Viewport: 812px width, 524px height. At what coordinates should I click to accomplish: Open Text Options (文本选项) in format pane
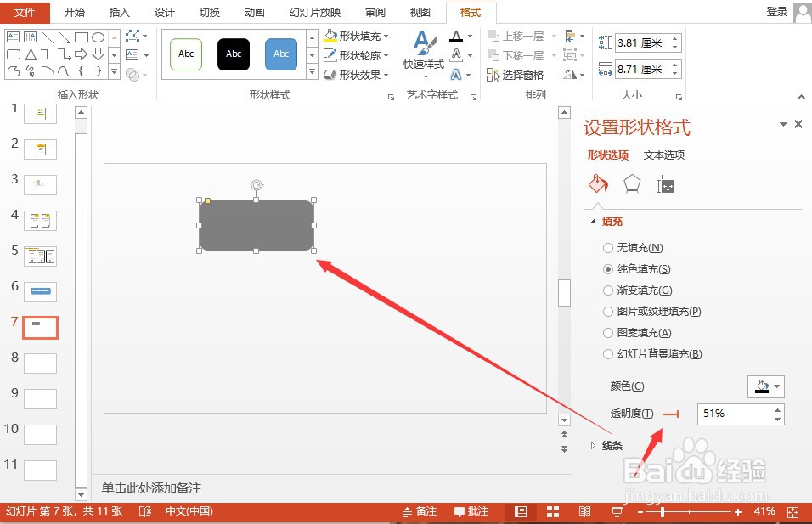coord(664,155)
